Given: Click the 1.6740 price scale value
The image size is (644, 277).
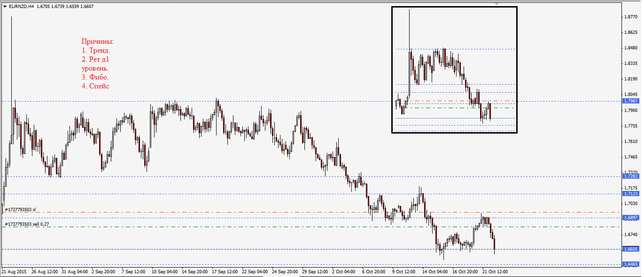Looking at the screenshot, I should 630,235.
